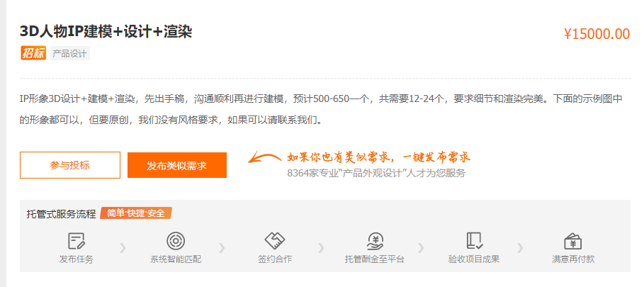Image resolution: width=644 pixels, height=287 pixels.
Task: Click the orange 招标 badge
Action: click(x=33, y=53)
